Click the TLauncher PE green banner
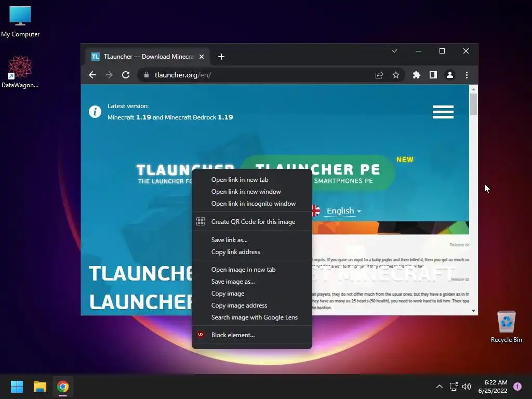 point(353,173)
